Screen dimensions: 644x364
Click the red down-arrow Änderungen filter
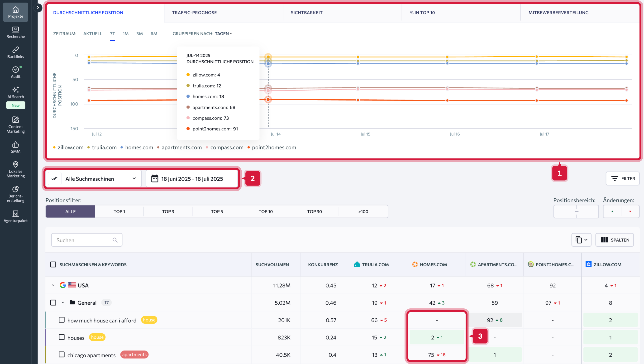630,211
